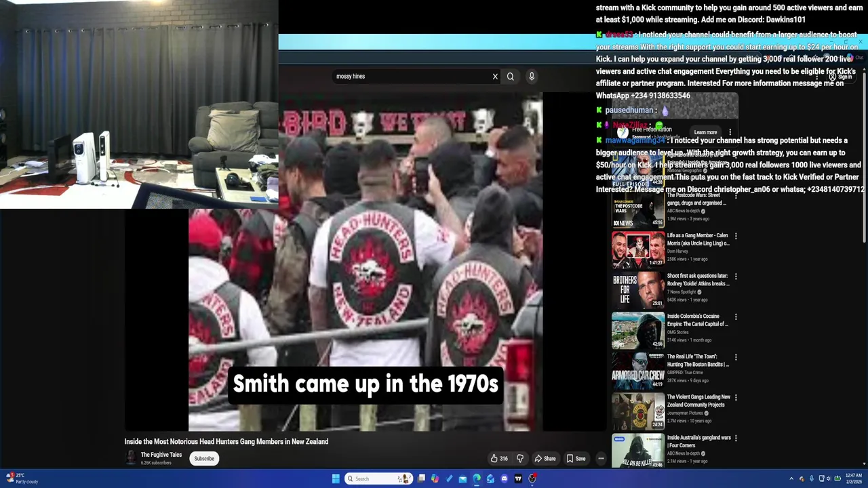Open the pen app in taskbar
The width and height of the screenshot is (868, 488).
(x=449, y=479)
